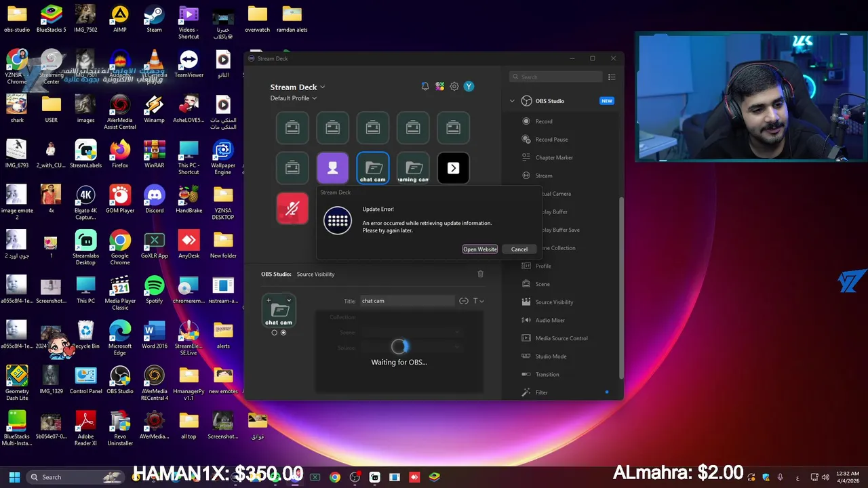This screenshot has height=488, width=868.
Task: Toggle the actions list view icon
Action: pos(612,77)
